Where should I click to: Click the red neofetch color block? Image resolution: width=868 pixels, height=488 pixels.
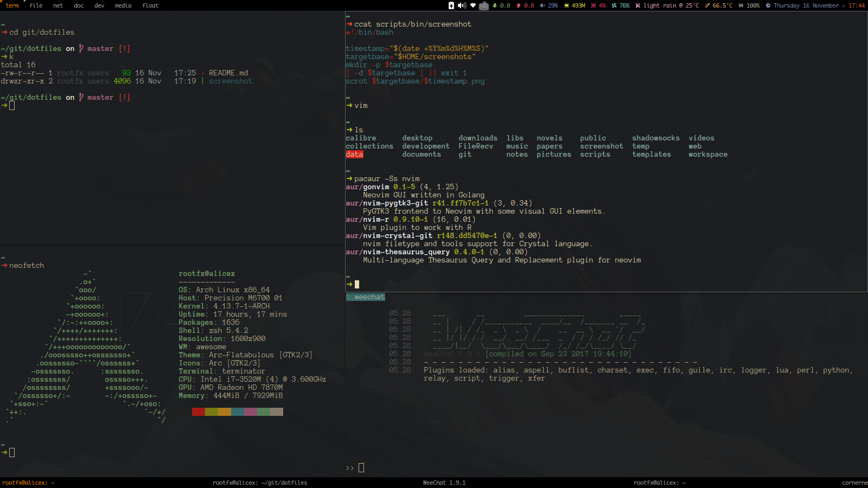tap(198, 412)
